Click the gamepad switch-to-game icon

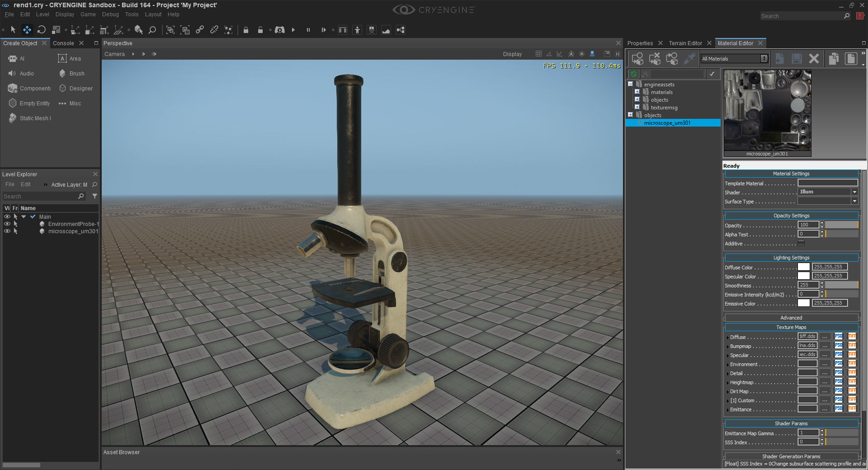coord(280,30)
